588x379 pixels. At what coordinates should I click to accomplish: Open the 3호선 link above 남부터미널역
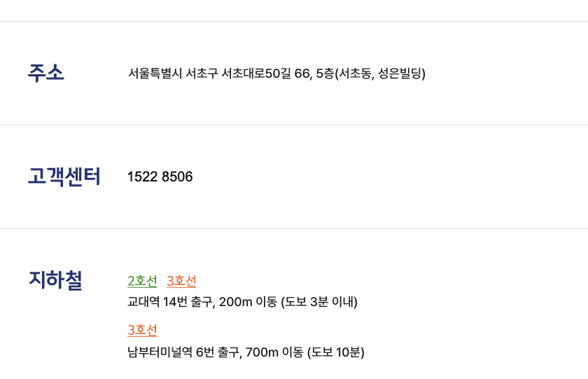coord(142,330)
